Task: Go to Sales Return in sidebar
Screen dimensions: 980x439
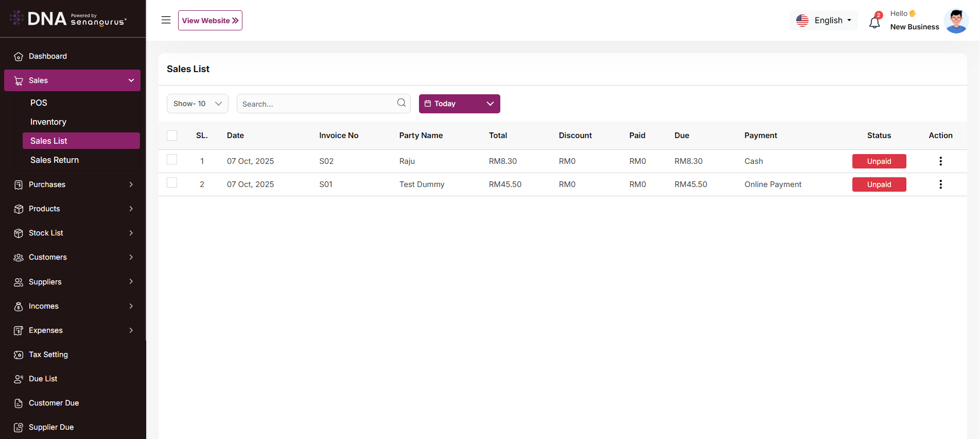Action: coord(55,160)
